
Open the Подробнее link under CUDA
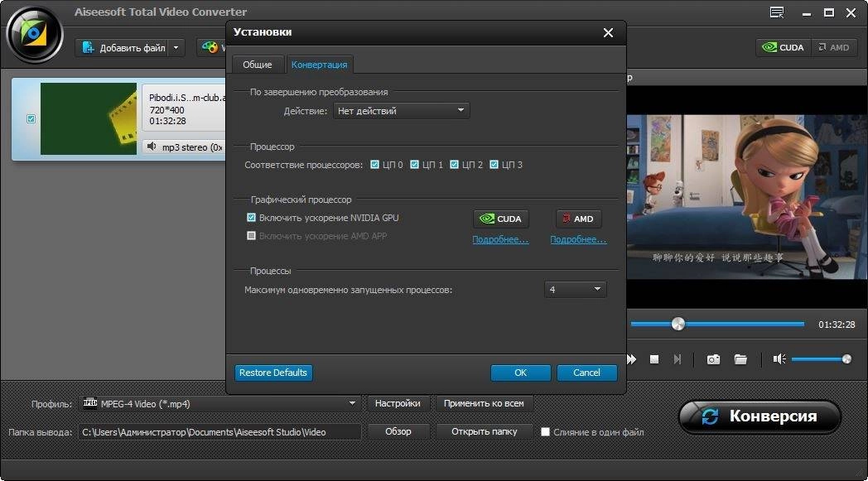click(x=500, y=239)
